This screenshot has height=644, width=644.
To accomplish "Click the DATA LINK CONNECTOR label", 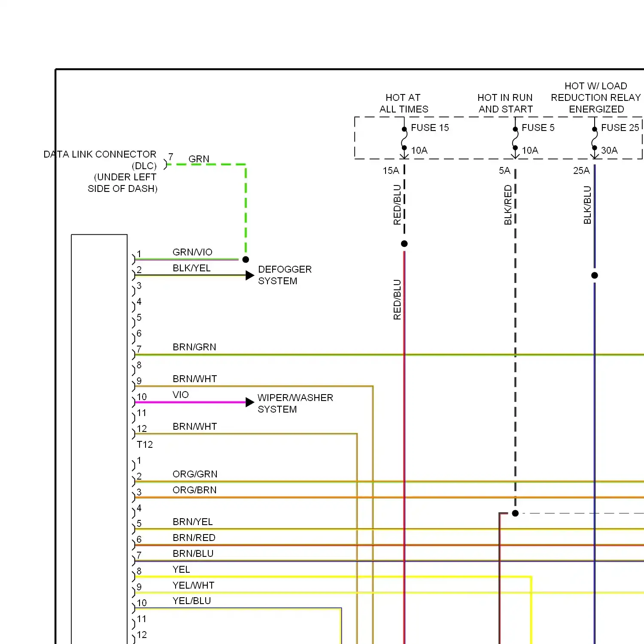I will click(x=100, y=154).
